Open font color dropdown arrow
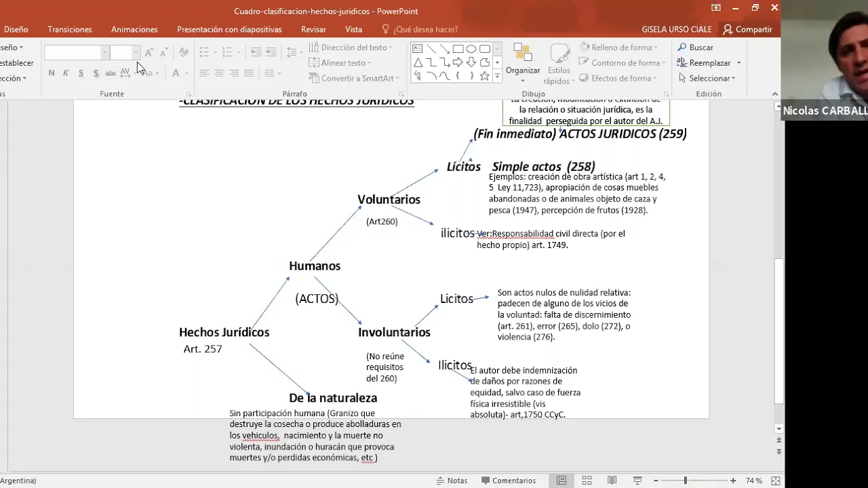Image resolution: width=868 pixels, height=488 pixels. tap(186, 73)
